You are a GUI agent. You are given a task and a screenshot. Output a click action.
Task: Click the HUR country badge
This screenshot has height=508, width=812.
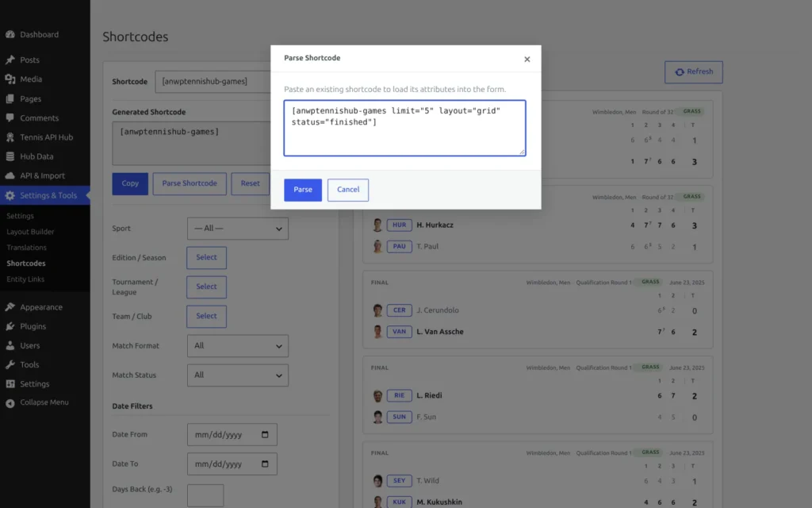pos(400,225)
